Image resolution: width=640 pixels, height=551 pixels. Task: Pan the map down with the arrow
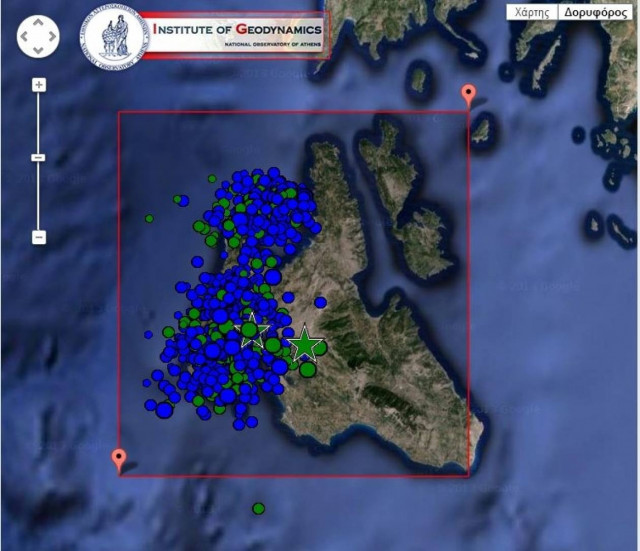pyautogui.click(x=38, y=50)
